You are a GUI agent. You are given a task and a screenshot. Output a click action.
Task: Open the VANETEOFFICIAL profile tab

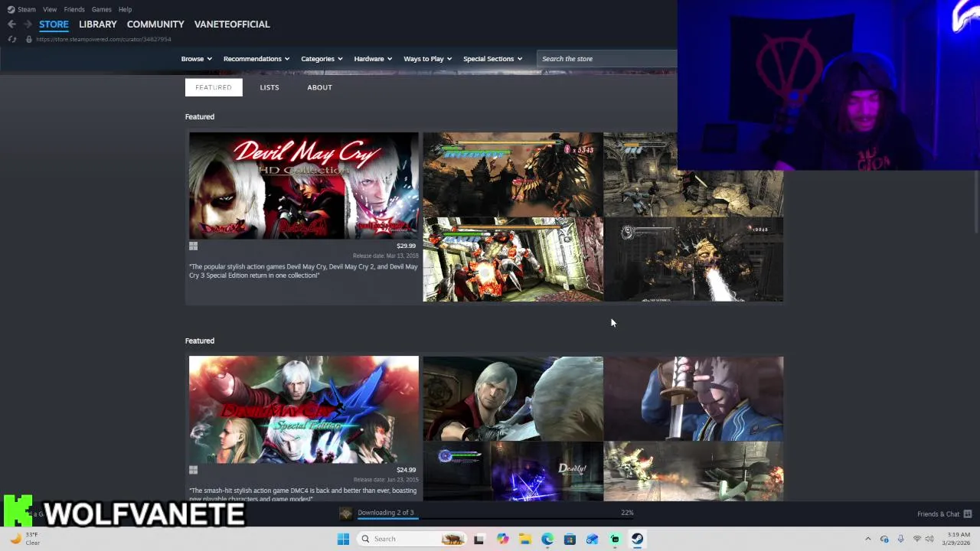tap(232, 24)
